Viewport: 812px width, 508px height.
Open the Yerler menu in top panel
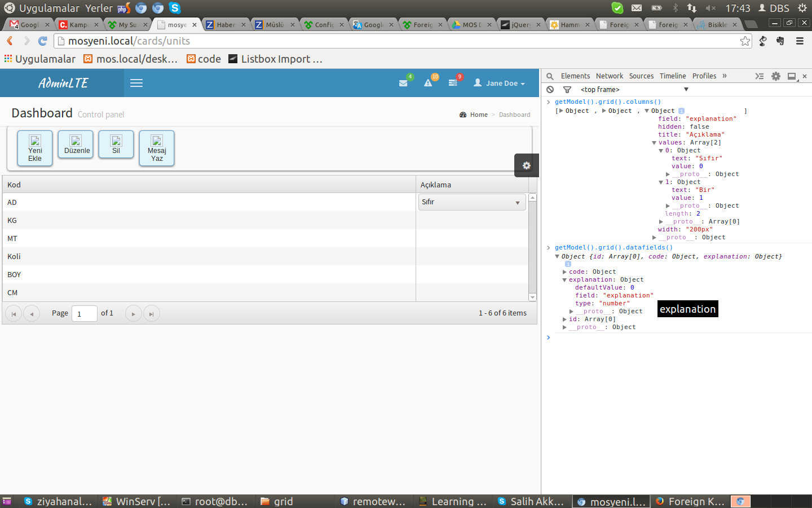pos(99,8)
